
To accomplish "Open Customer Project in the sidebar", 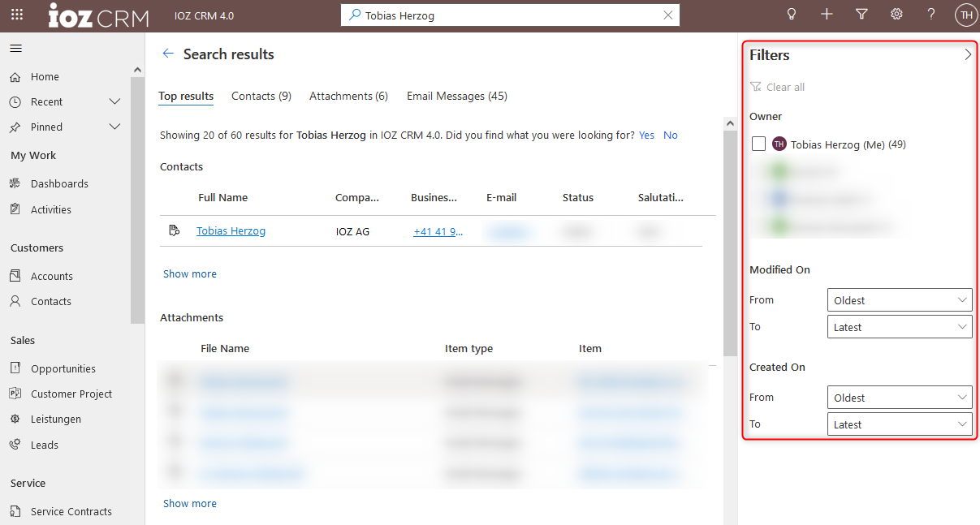I will (x=71, y=394).
